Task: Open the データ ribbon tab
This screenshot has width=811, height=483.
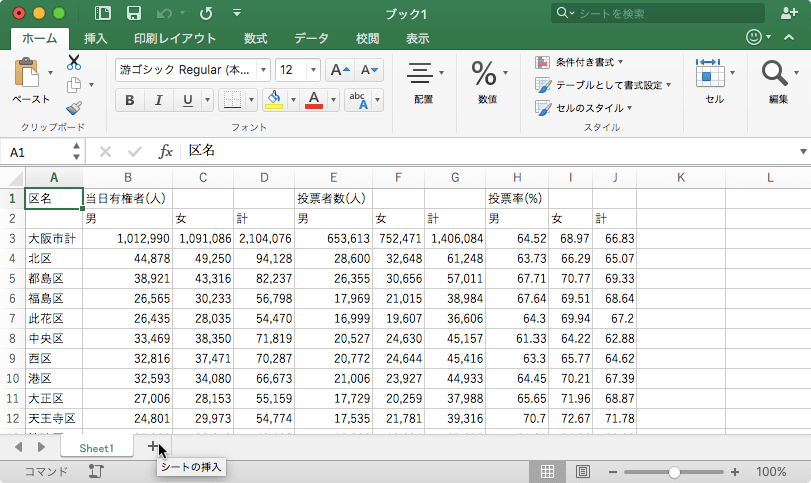Action: (x=311, y=38)
